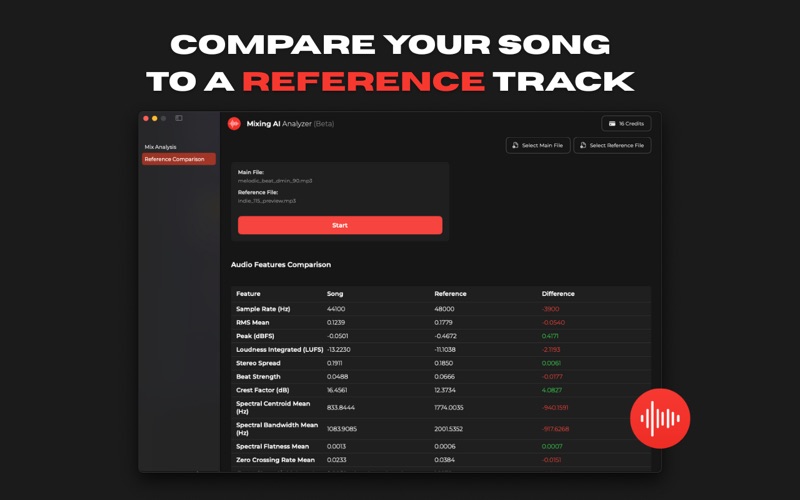The image size is (800, 500).
Task: Click the Stereo Spread reference value 0.1850
Action: click(443, 363)
